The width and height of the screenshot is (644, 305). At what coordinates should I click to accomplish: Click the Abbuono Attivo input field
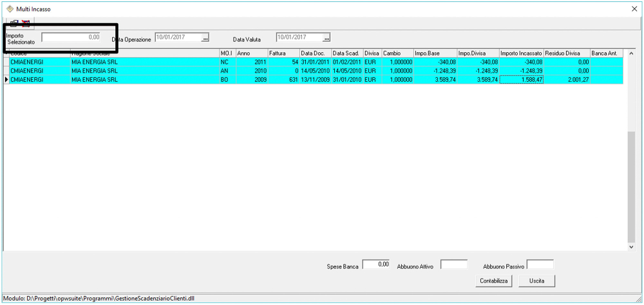453,264
